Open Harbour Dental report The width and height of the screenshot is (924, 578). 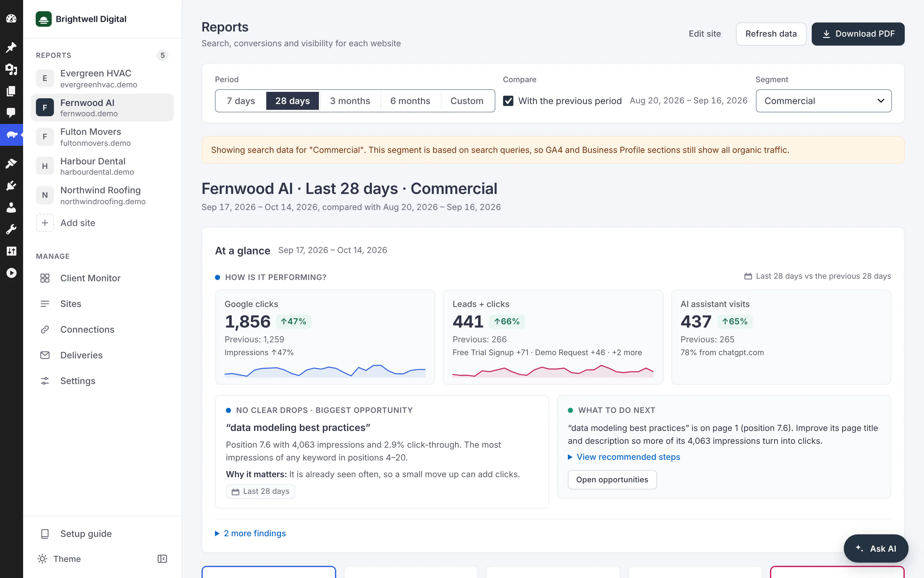102,166
